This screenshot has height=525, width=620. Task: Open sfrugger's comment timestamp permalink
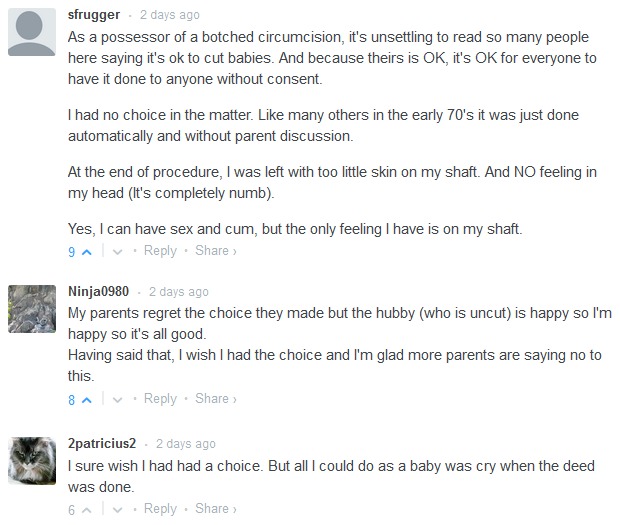169,15
